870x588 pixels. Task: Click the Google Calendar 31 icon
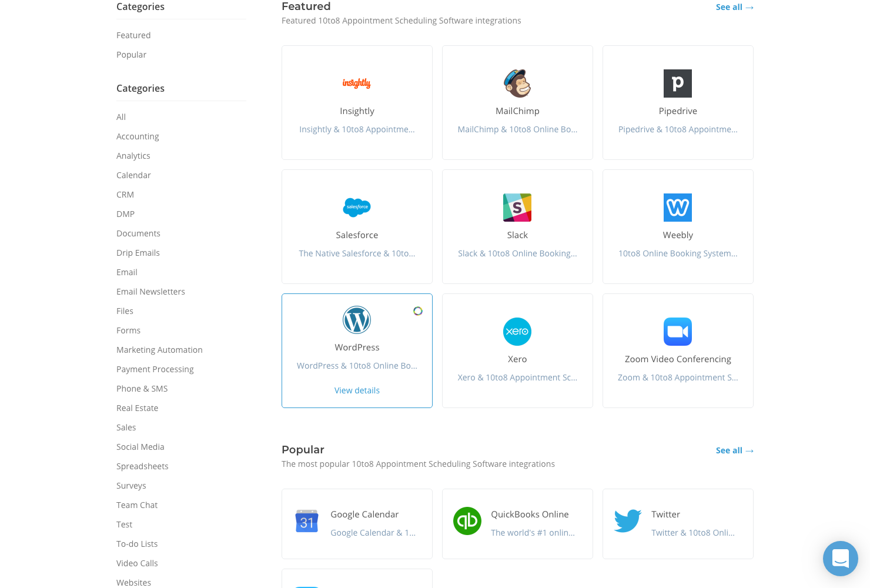pyautogui.click(x=307, y=521)
